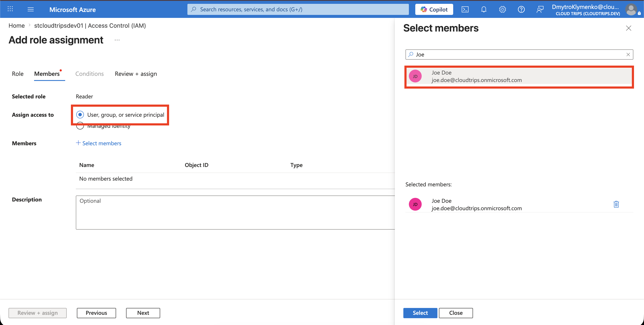Open the Help question mark icon
This screenshot has width=644, height=325.
pyautogui.click(x=521, y=9)
